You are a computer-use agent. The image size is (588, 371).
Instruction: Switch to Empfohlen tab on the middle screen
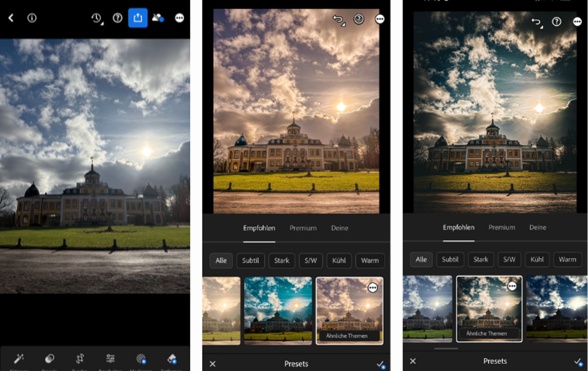click(x=259, y=228)
